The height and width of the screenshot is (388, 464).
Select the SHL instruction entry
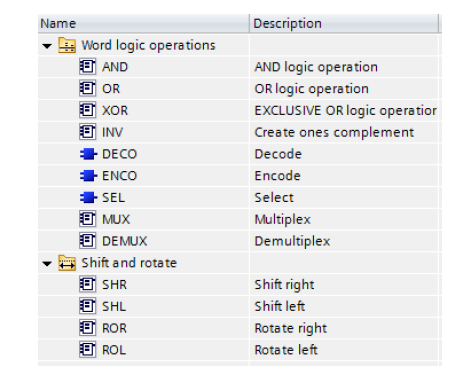click(x=114, y=306)
